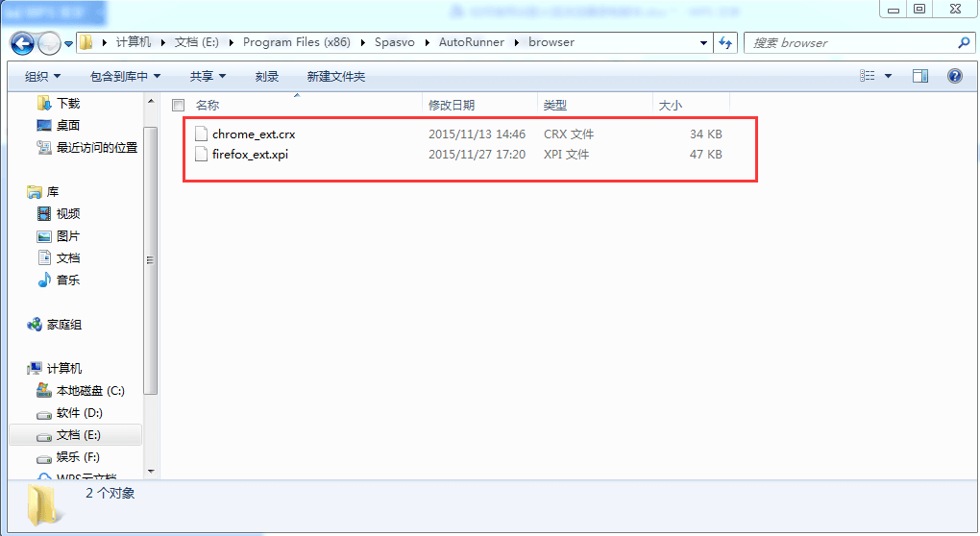Open the 组织 menu
Viewport: 980px width, 536px height.
tap(42, 76)
